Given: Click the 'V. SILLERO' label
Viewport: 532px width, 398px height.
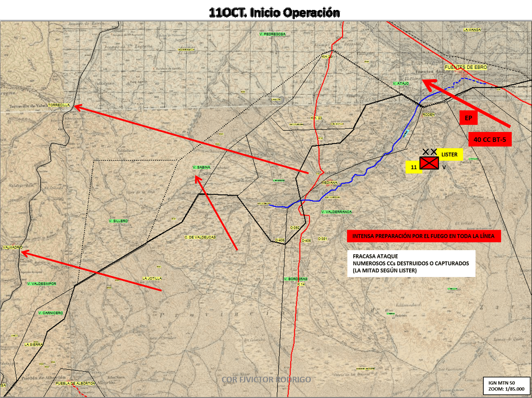Looking at the screenshot, I should point(118,221).
